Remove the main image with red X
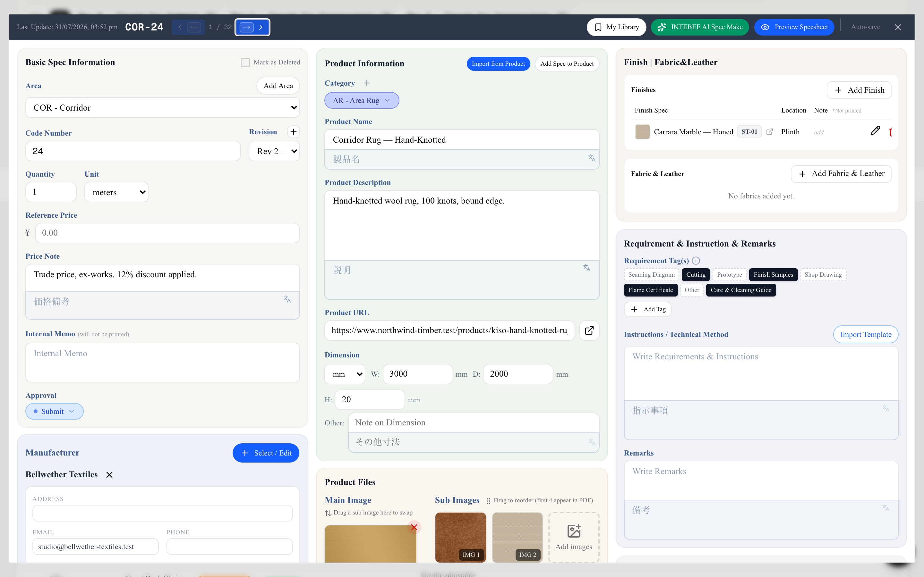 (414, 527)
